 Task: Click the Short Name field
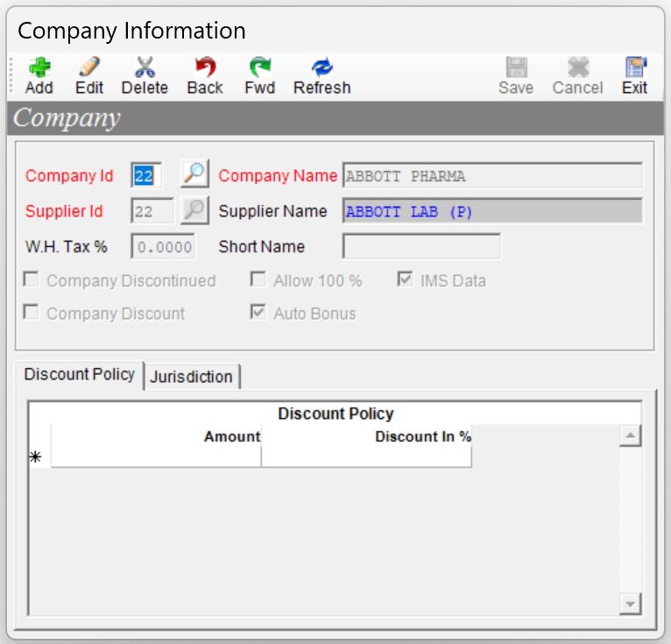pos(422,246)
